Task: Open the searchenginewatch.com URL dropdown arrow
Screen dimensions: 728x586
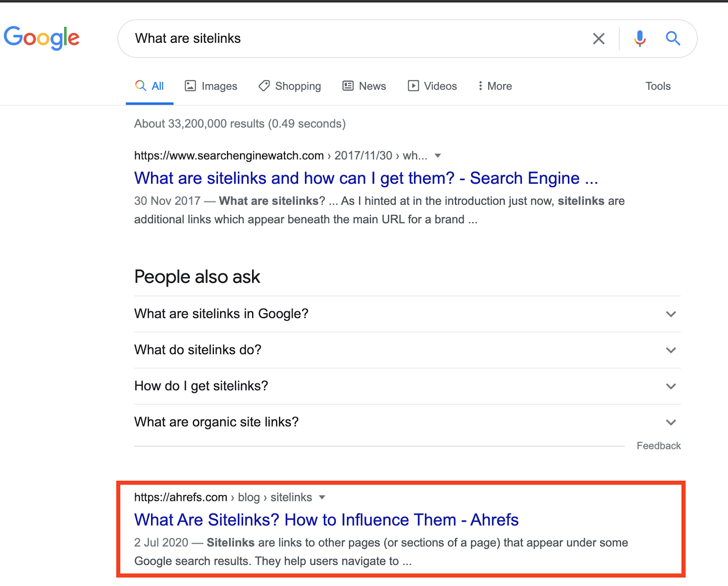Action: (438, 156)
